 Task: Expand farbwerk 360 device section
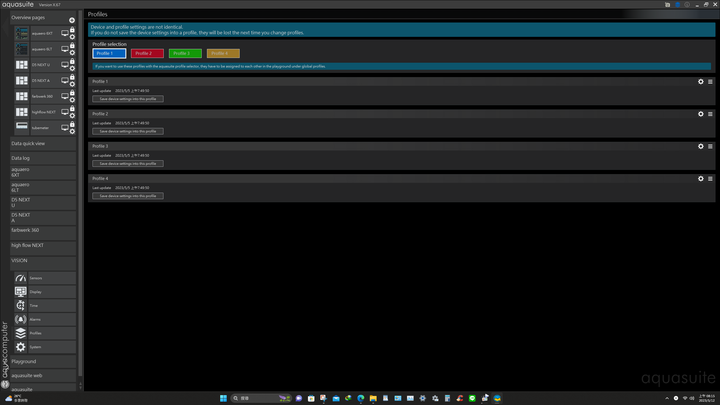43,233
